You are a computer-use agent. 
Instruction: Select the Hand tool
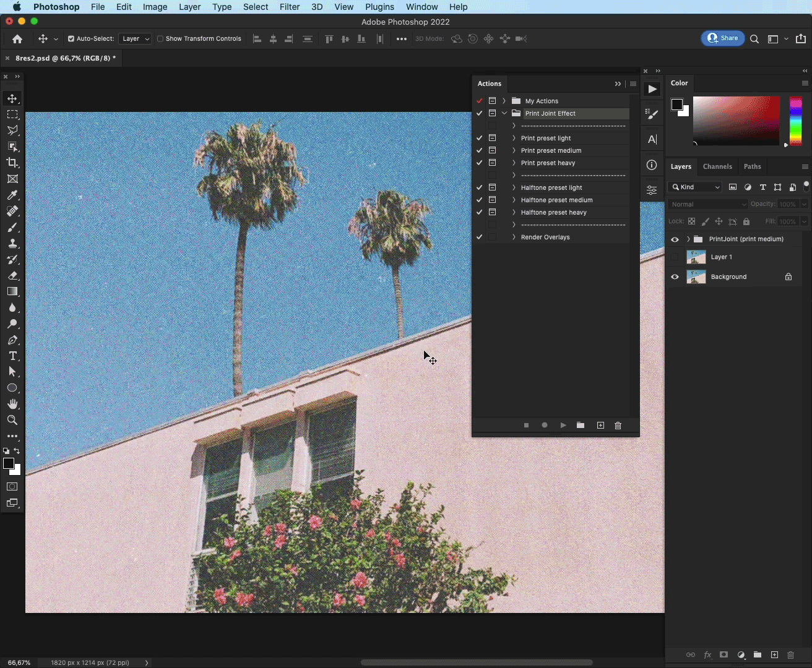click(12, 404)
